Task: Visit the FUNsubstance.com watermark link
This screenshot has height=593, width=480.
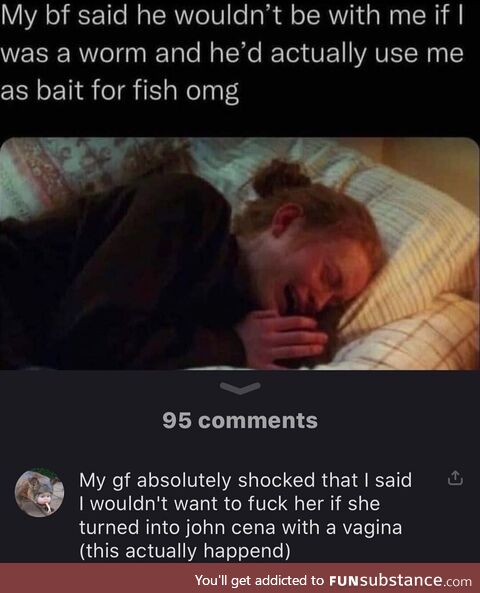Action: point(401,580)
